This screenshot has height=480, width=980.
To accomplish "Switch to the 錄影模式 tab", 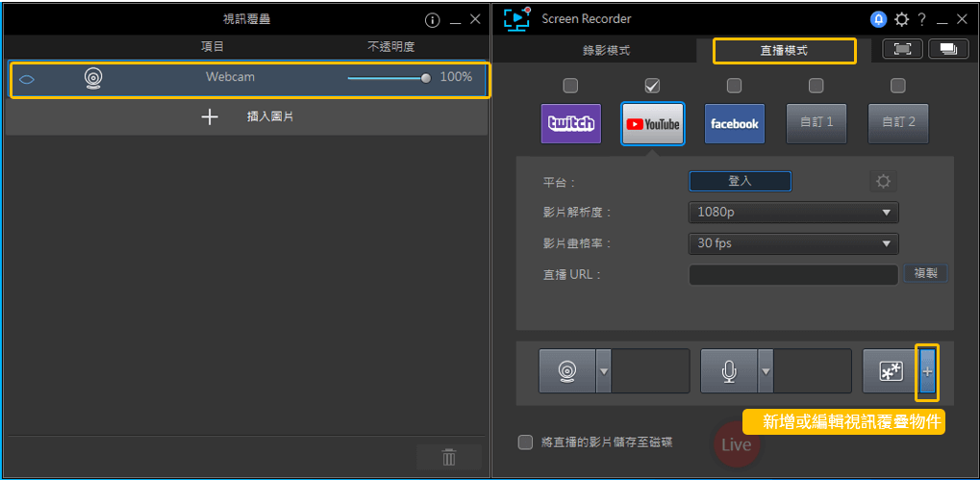I will (x=606, y=51).
